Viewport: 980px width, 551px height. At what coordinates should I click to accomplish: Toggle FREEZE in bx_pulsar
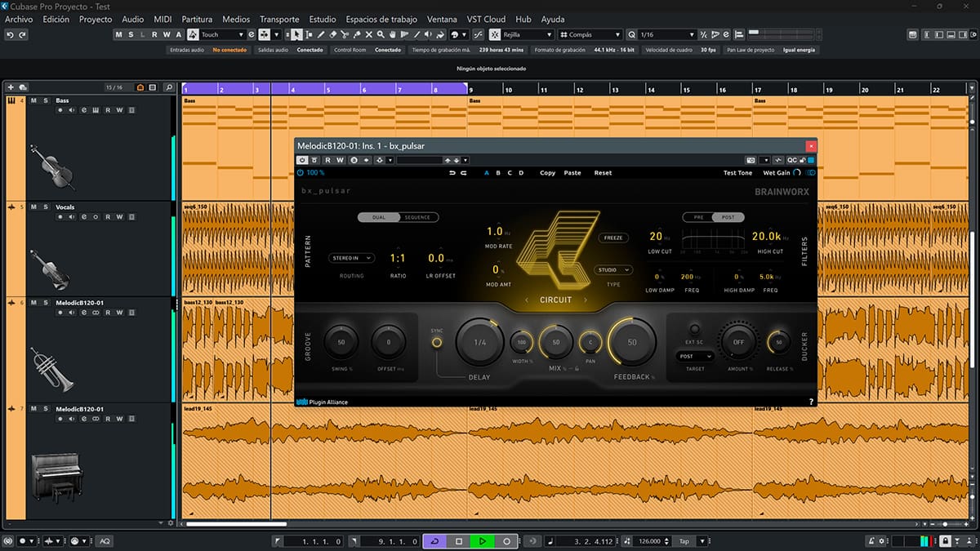tap(612, 238)
